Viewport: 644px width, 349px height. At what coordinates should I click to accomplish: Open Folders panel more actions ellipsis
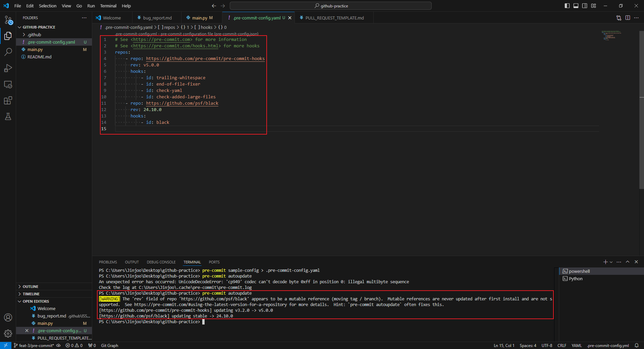[84, 18]
